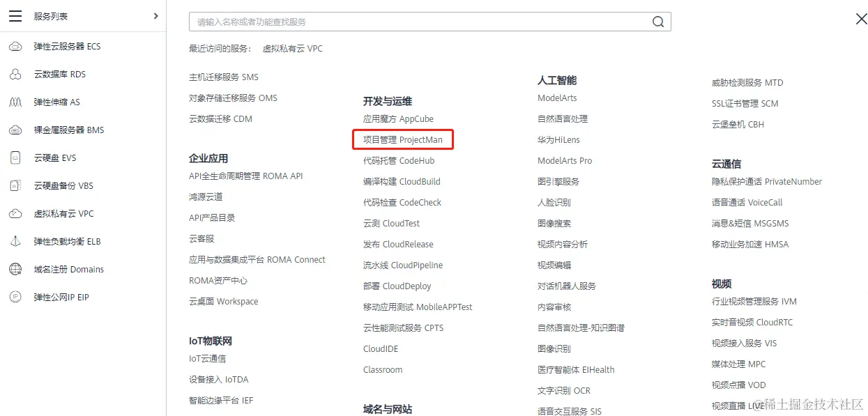This screenshot has width=868, height=416.
Task: Click the 云硬盘 EVS icon
Action: (15, 158)
